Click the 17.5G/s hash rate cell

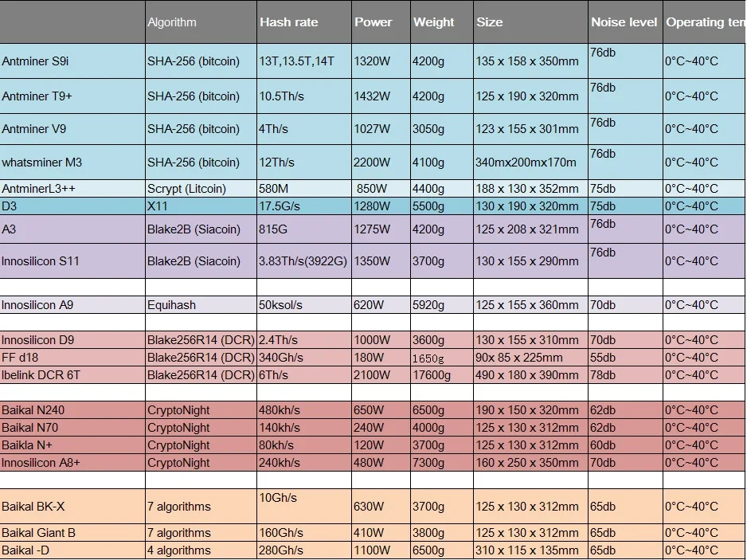click(x=304, y=206)
